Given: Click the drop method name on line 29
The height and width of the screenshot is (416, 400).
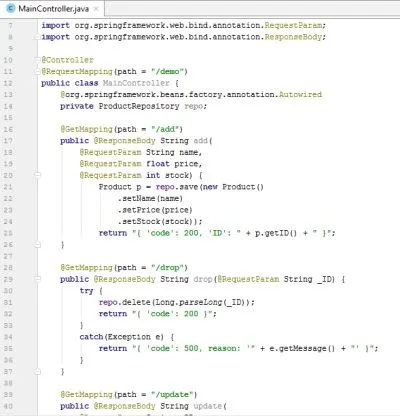Looking at the screenshot, I should pyautogui.click(x=203, y=279).
